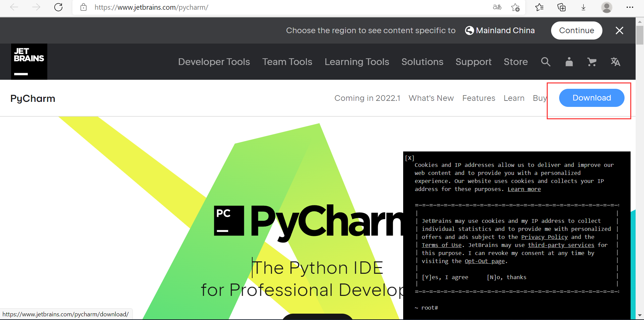Open the site search magnifier icon

(x=546, y=62)
